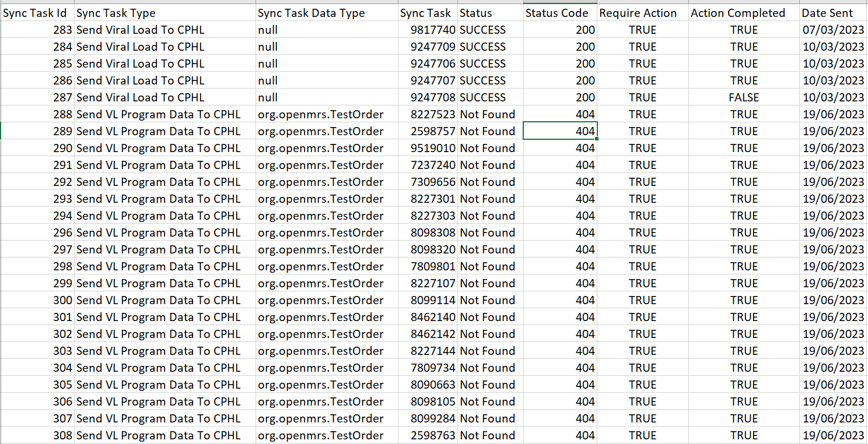
Task: Click sync task value 7309656
Action: click(x=428, y=182)
